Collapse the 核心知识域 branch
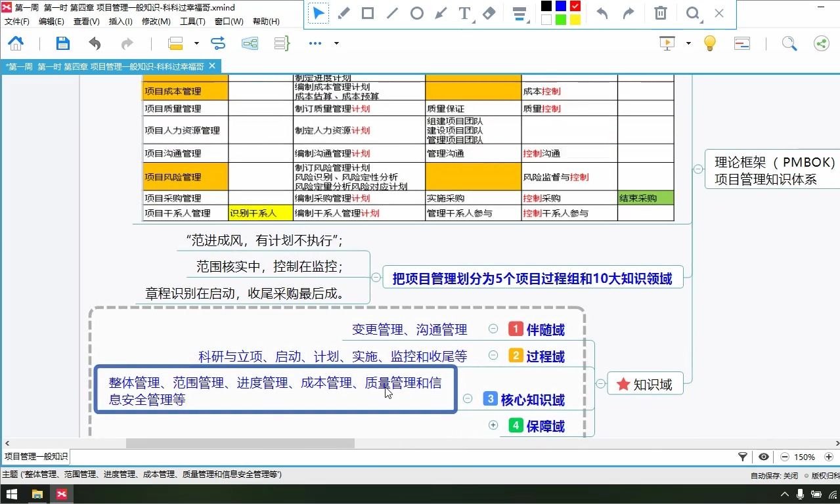This screenshot has height=504, width=840. tap(467, 398)
